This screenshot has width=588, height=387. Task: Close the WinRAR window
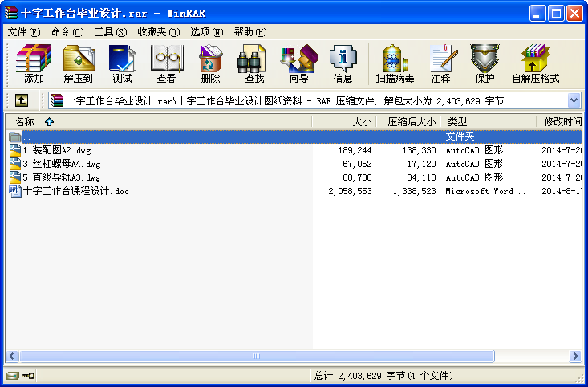[x=574, y=13]
